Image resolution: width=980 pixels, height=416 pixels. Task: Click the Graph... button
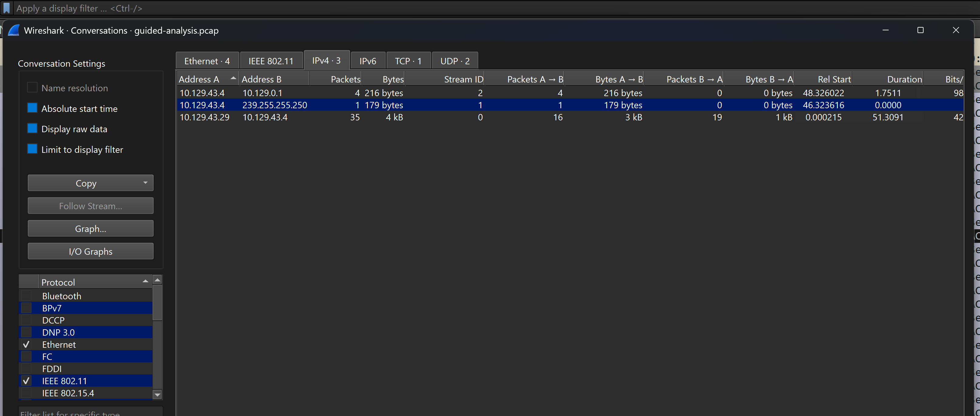point(90,229)
